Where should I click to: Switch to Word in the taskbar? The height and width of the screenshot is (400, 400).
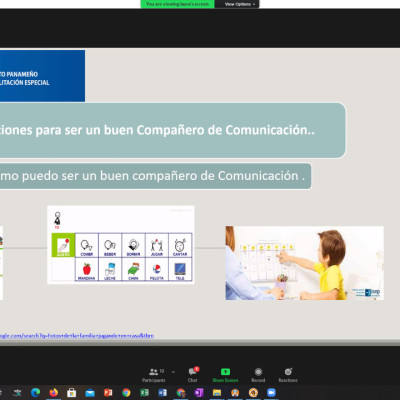[x=162, y=393]
